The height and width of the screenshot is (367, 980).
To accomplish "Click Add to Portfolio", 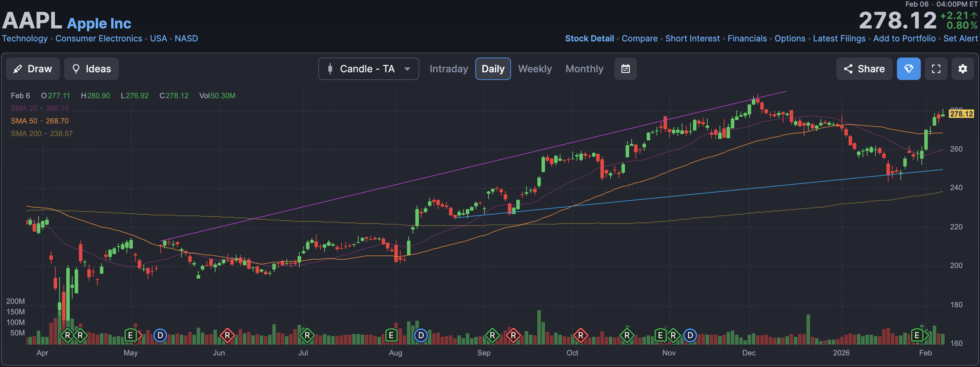I will point(904,39).
